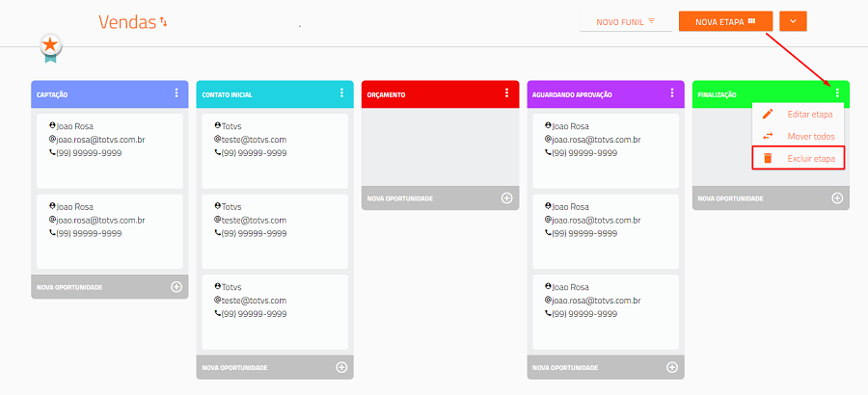Screen dimensions: 868x395
Task: Open third Joao Rosa card in Aguardando Aprovação
Action: click(606, 312)
